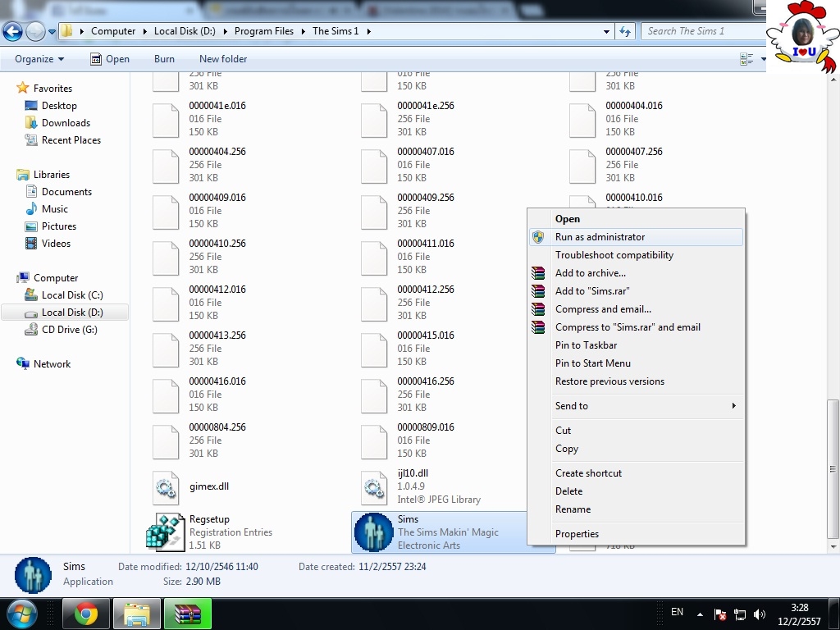Choose Troubleshoot compatibility
The image size is (840, 630).
tap(637, 255)
